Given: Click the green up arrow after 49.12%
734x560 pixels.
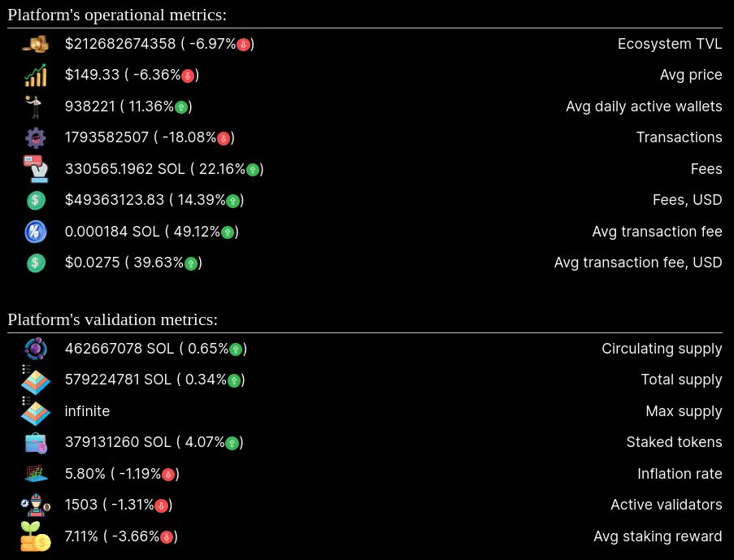Looking at the screenshot, I should [x=228, y=232].
